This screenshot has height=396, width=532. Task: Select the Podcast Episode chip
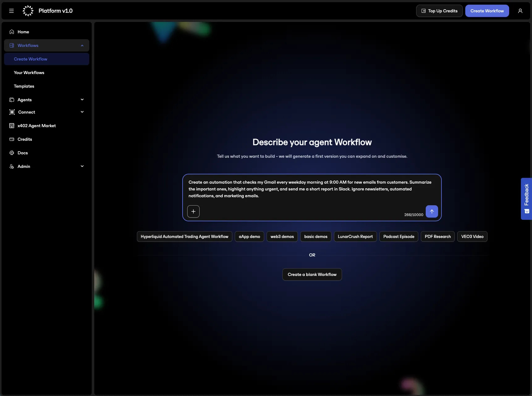tap(399, 236)
